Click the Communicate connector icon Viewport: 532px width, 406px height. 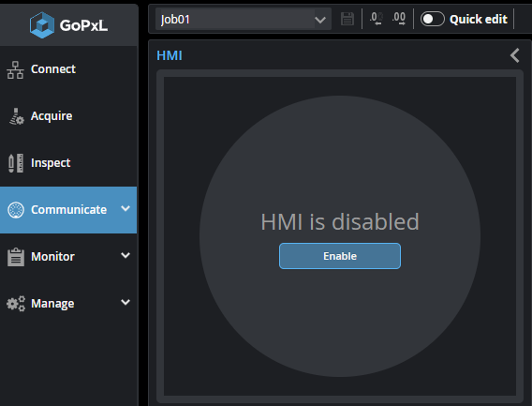click(x=16, y=210)
